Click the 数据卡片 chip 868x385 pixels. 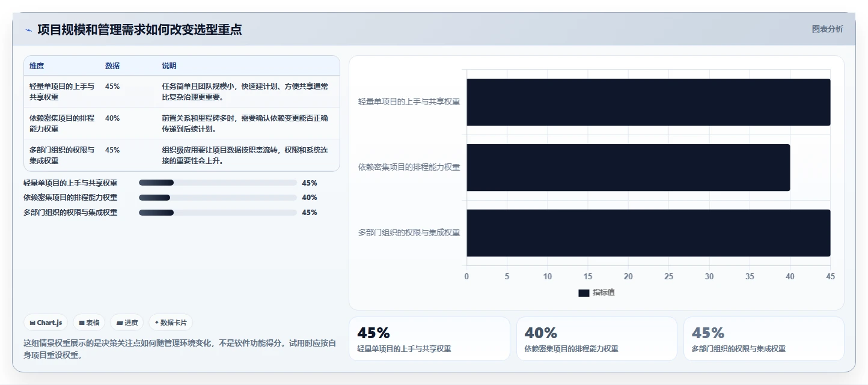coord(171,323)
